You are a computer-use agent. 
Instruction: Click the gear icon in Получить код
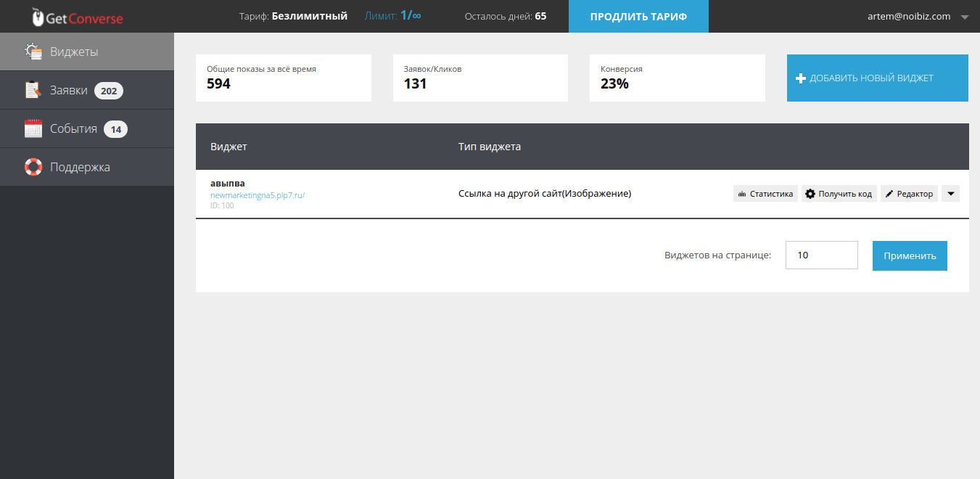coord(810,194)
